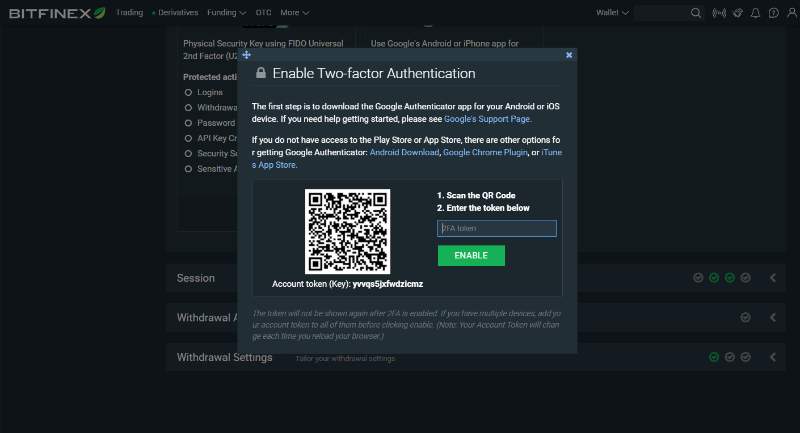Click the green check in Withdrawal Settings row
Viewport: 800px width, 433px height.
coord(714,357)
